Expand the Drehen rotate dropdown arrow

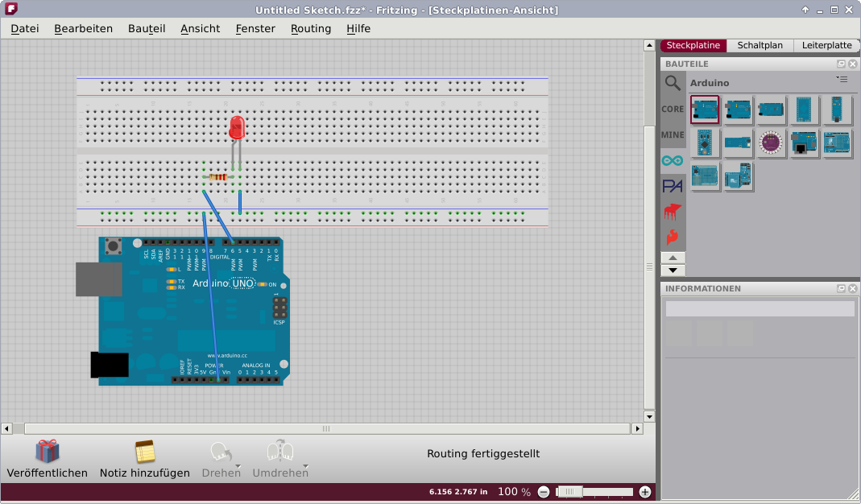point(238,466)
